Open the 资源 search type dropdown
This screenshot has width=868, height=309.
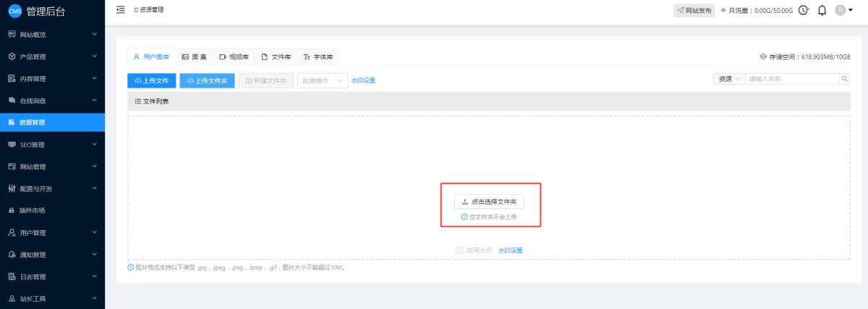(729, 79)
